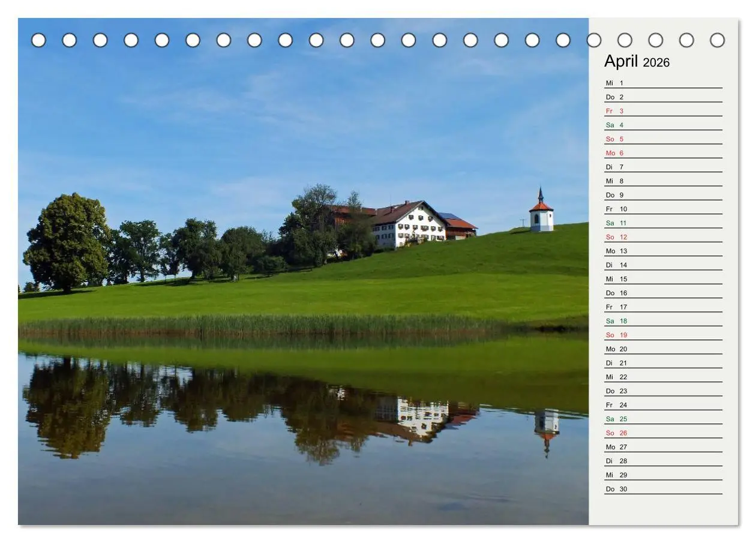Click the green 'Sa 4' row
The image size is (756, 543).
click(663, 125)
